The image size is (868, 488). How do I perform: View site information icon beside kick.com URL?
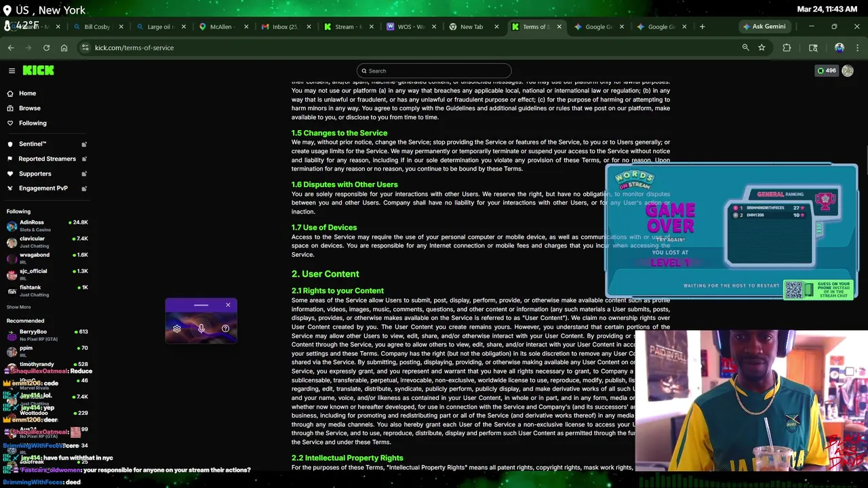[x=85, y=47]
